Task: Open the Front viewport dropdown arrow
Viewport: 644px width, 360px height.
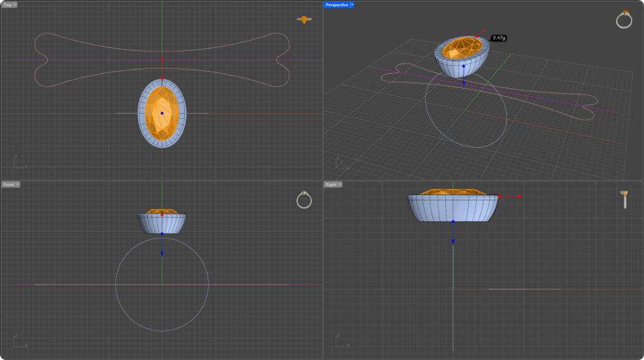Action: (18, 184)
